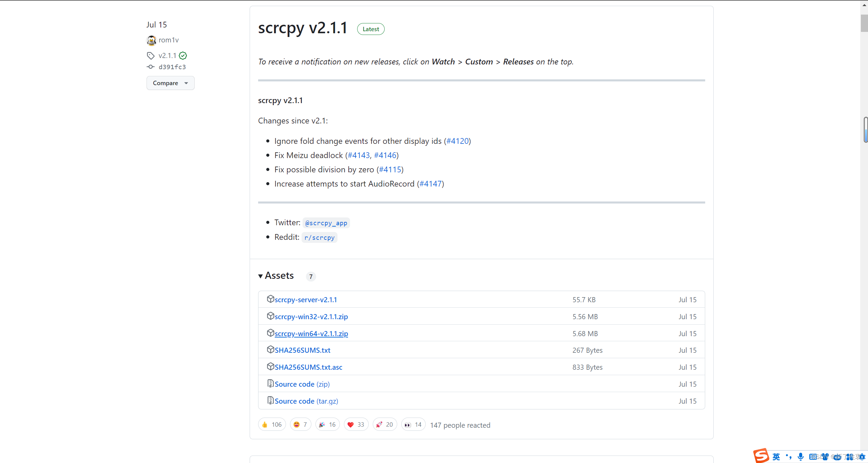Add an eyes reaction (14)

pyautogui.click(x=413, y=425)
